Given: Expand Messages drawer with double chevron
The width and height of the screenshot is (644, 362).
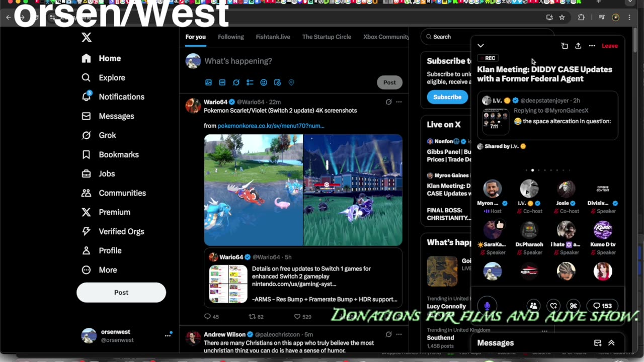Looking at the screenshot, I should (x=611, y=343).
